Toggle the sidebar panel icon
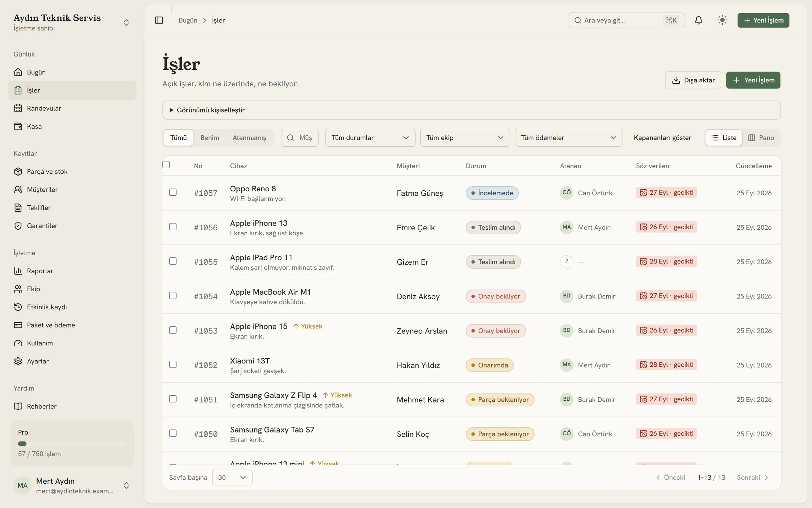 click(159, 20)
